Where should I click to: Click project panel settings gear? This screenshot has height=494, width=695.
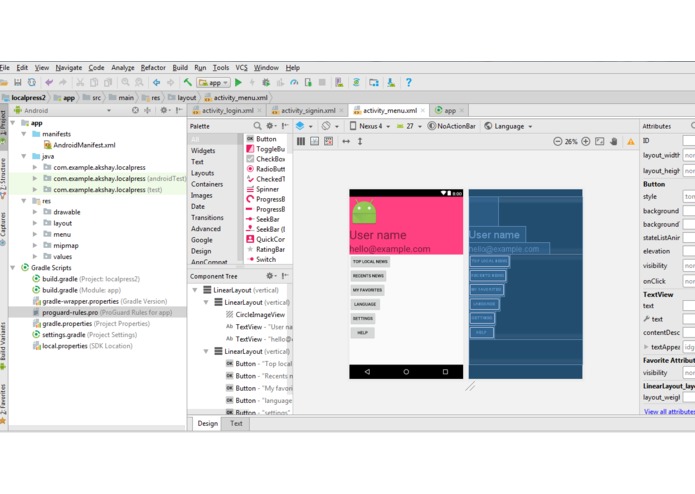(x=164, y=110)
